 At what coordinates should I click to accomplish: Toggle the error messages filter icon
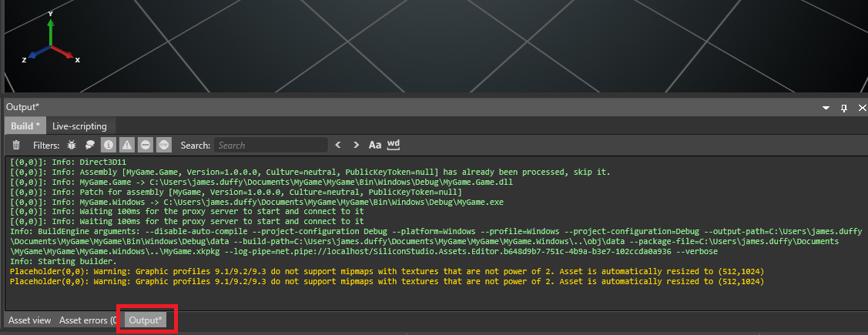click(146, 145)
